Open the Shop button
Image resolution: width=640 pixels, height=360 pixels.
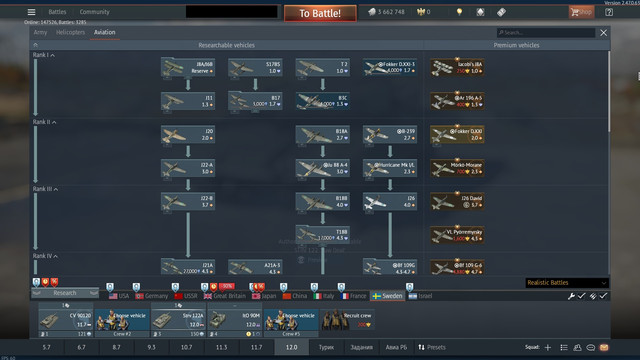581,12
